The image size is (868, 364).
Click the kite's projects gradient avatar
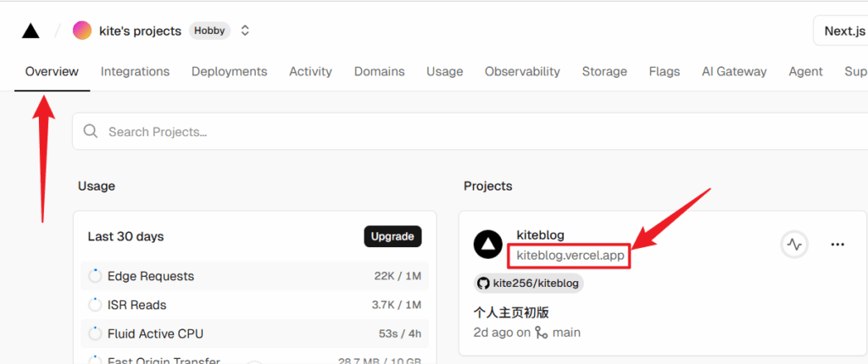[82, 30]
